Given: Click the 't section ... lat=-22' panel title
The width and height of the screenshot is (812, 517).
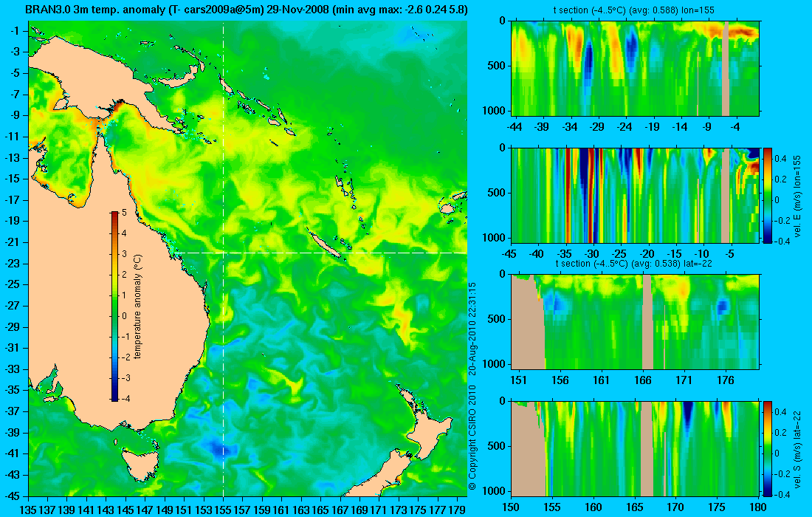Looking at the screenshot, I should point(635,263).
